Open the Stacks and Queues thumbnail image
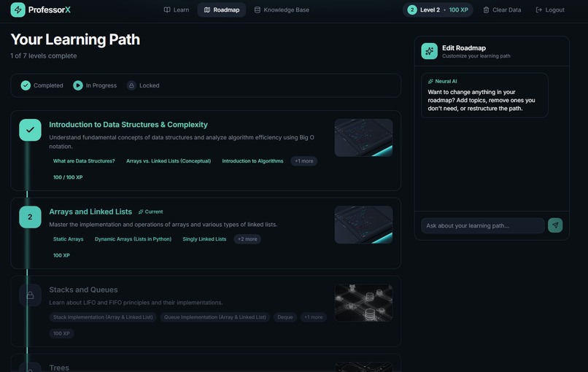 point(363,303)
